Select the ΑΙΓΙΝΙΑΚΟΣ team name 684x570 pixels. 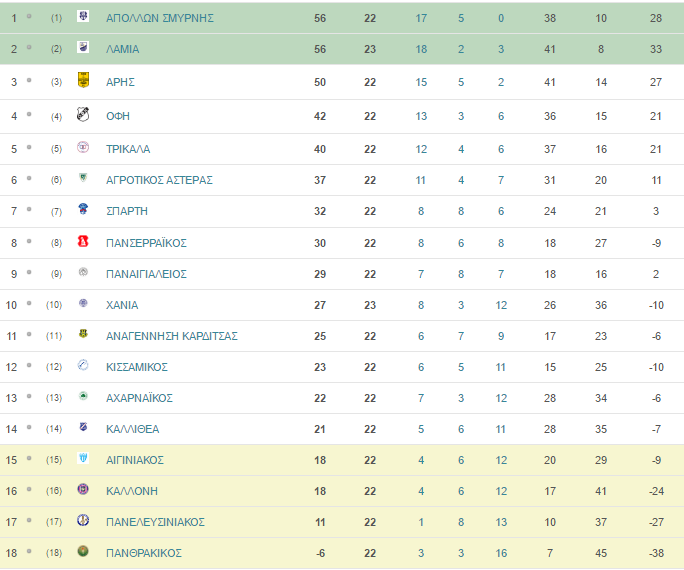135,460
